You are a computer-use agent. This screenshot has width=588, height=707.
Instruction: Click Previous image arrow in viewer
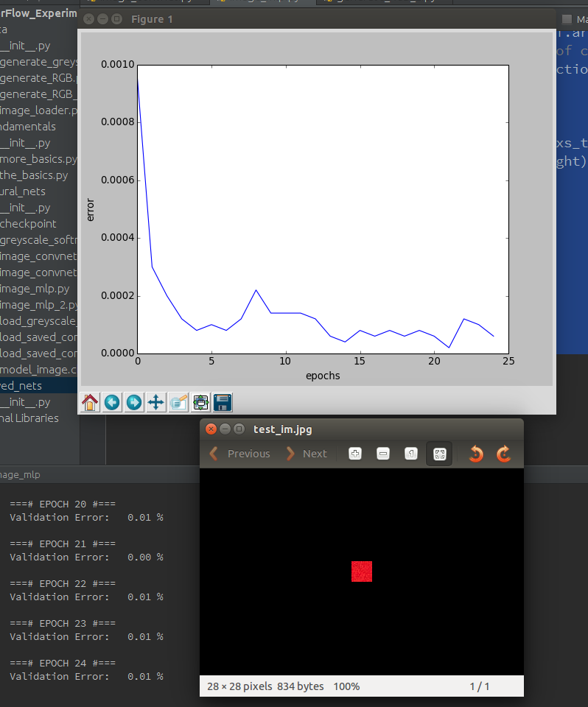point(239,454)
